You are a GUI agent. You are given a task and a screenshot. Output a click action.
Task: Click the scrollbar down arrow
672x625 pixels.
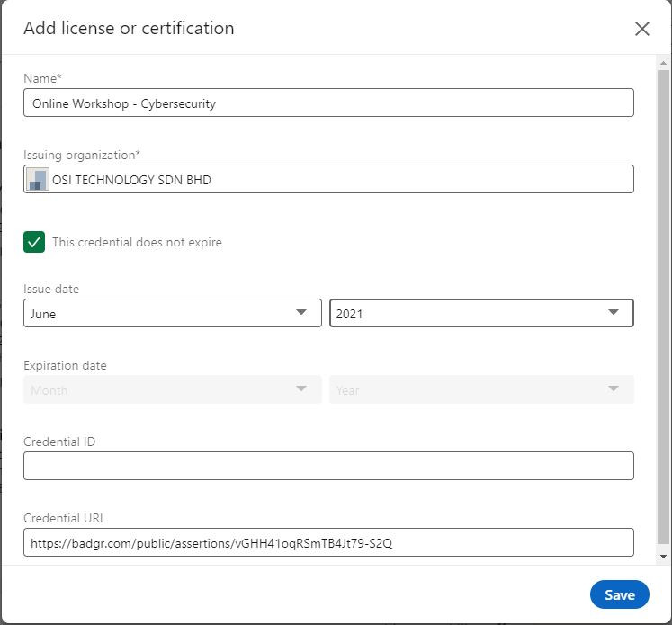point(663,557)
